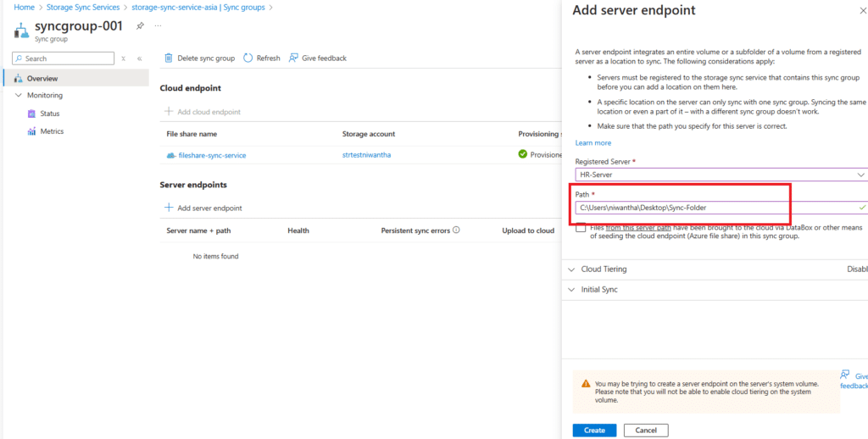Click the pin icon next to syncgroup-001
The image size is (868, 439).
tap(140, 26)
